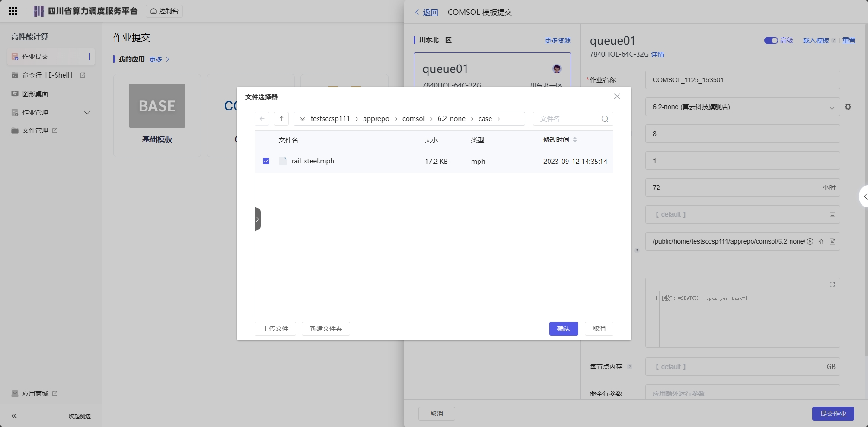Screen dimensions: 868x427
Task: Click the 新建文件夹 button
Action: (x=326, y=329)
